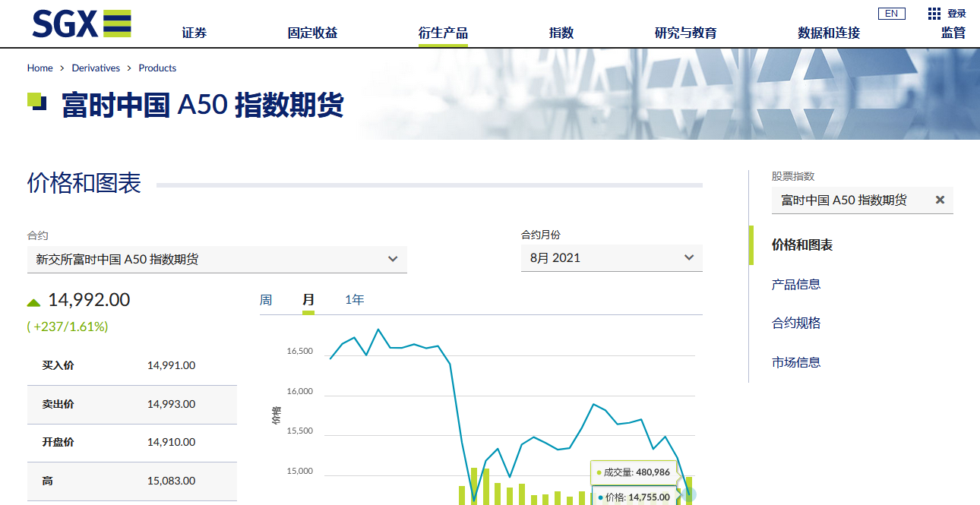Click the 15,000 axis label
Screen dimensions: 980x505
[x=299, y=472]
